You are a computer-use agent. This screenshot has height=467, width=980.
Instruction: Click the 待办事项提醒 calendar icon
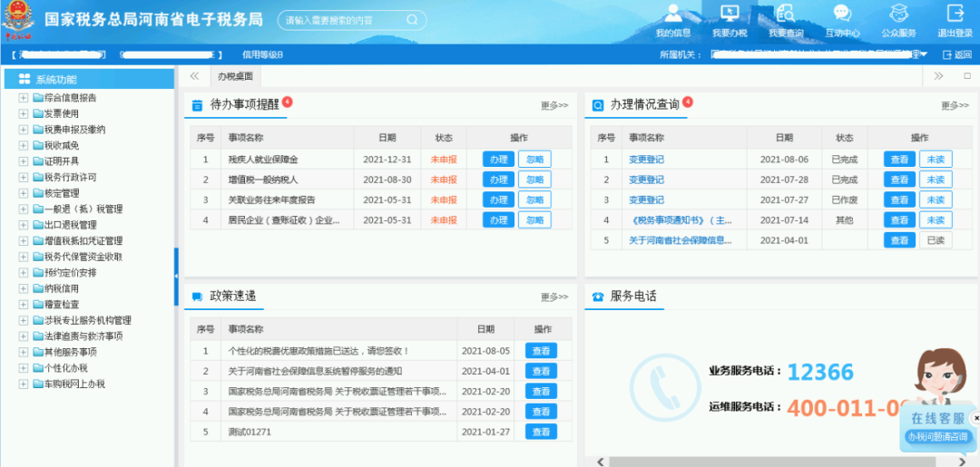pos(197,105)
